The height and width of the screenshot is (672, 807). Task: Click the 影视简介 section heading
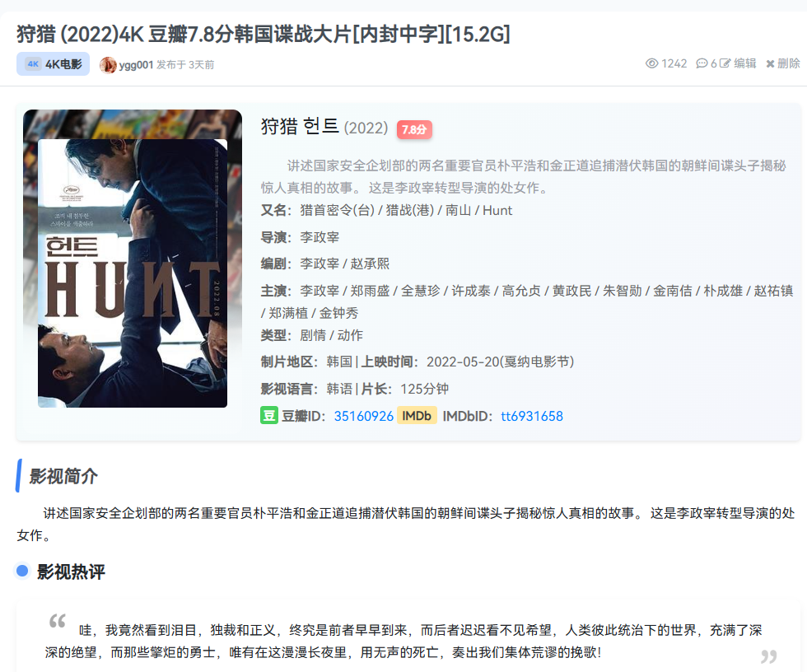pyautogui.click(x=63, y=476)
